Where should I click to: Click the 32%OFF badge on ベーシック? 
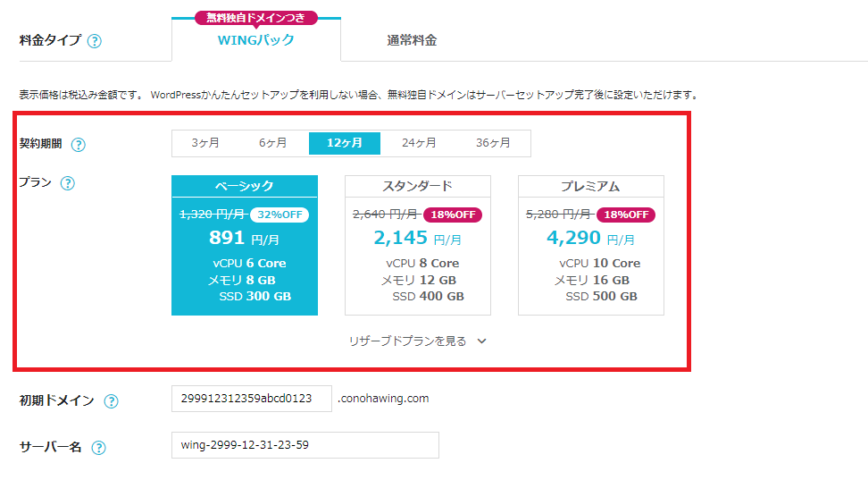point(280,215)
